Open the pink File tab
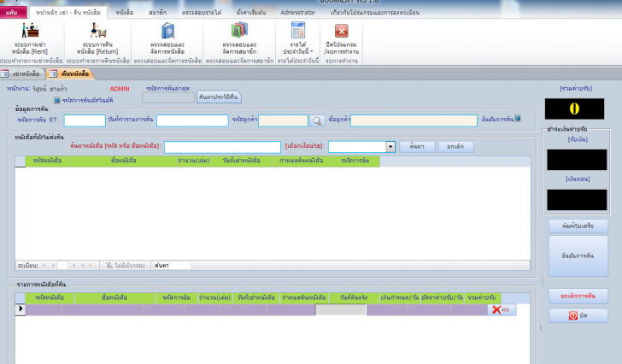Screen dimensions: 622x364 point(13,12)
